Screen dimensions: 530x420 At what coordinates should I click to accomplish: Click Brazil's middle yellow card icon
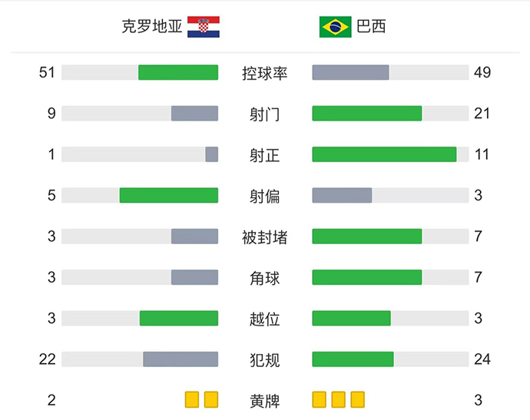(x=338, y=399)
